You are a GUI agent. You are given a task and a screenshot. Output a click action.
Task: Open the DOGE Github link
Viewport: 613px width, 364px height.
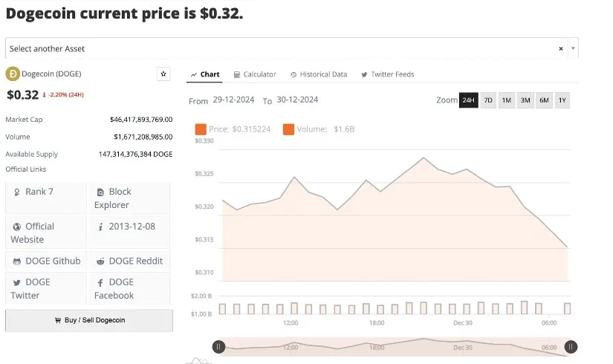[47, 261]
